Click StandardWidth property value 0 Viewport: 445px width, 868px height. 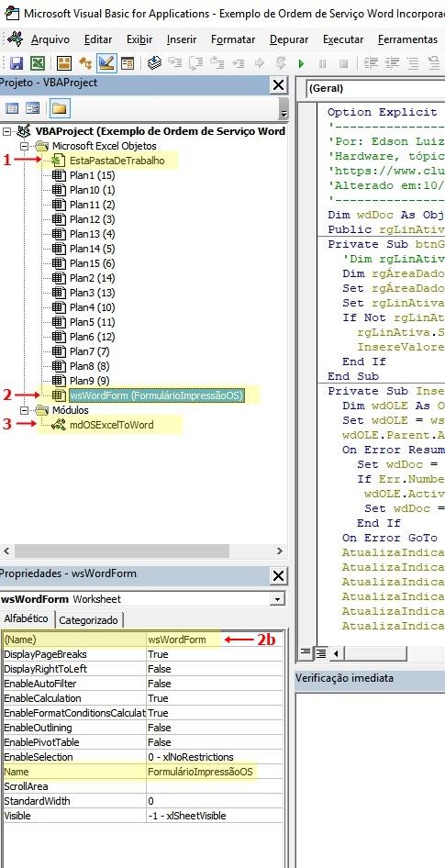pyautogui.click(x=215, y=801)
